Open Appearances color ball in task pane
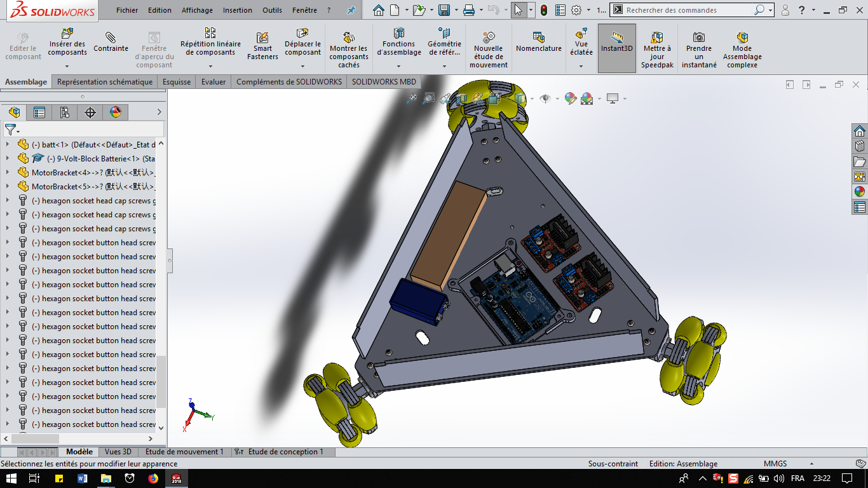This screenshot has width=868, height=488. pos(860,192)
